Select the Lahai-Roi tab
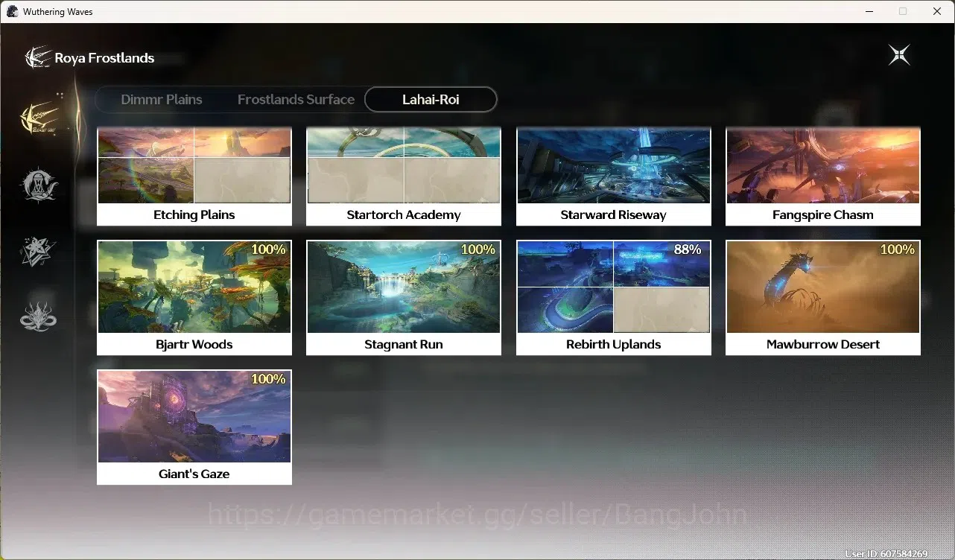Viewport: 955px width, 560px height. (x=431, y=100)
